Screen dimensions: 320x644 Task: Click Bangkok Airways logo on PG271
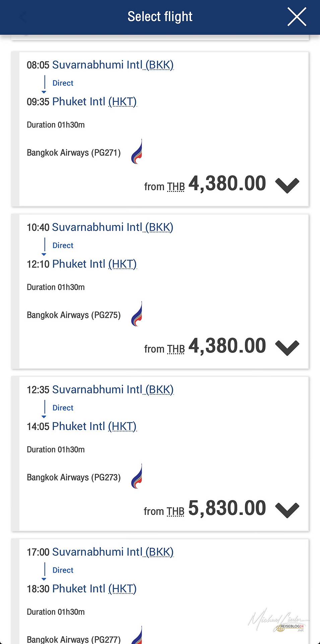coord(137,152)
